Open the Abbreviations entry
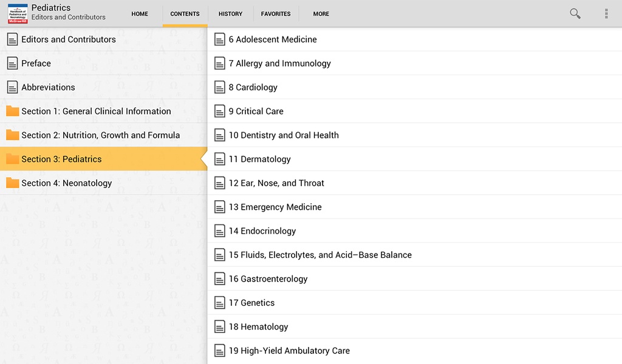Screen dimensions: 622x364 click(103, 87)
